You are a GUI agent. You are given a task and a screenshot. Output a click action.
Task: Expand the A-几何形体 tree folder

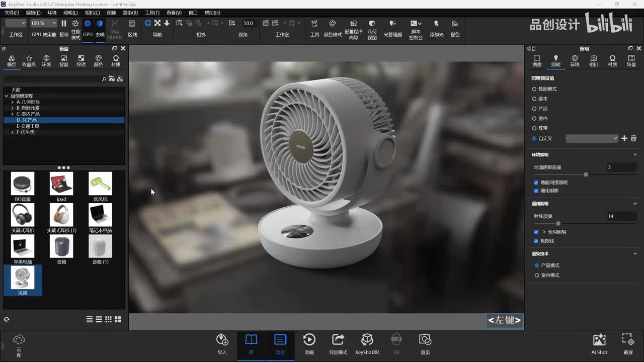[x=13, y=102]
